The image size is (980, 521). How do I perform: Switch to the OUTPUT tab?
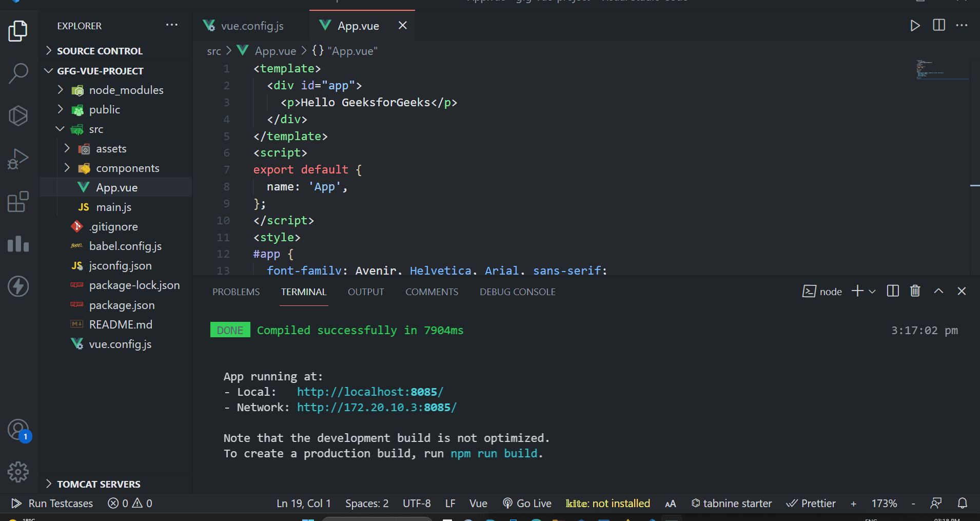366,292
